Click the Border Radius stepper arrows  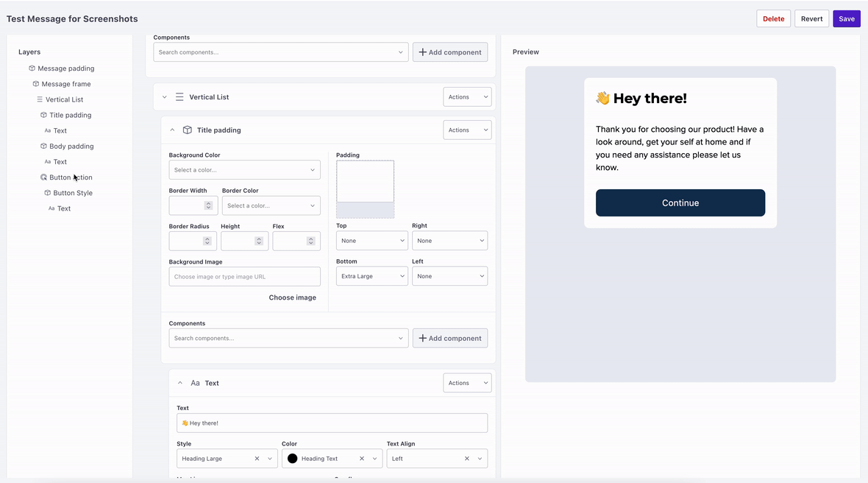click(207, 241)
